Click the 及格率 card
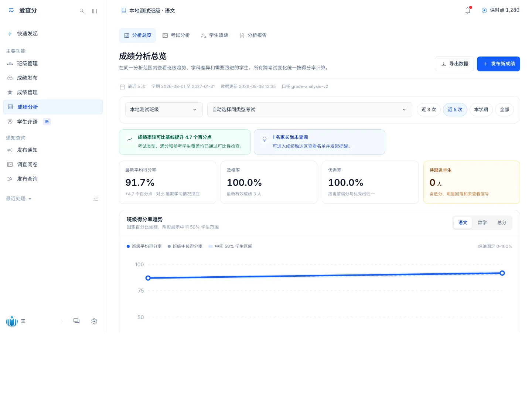Screen dimensions: 532x396 point(269,182)
